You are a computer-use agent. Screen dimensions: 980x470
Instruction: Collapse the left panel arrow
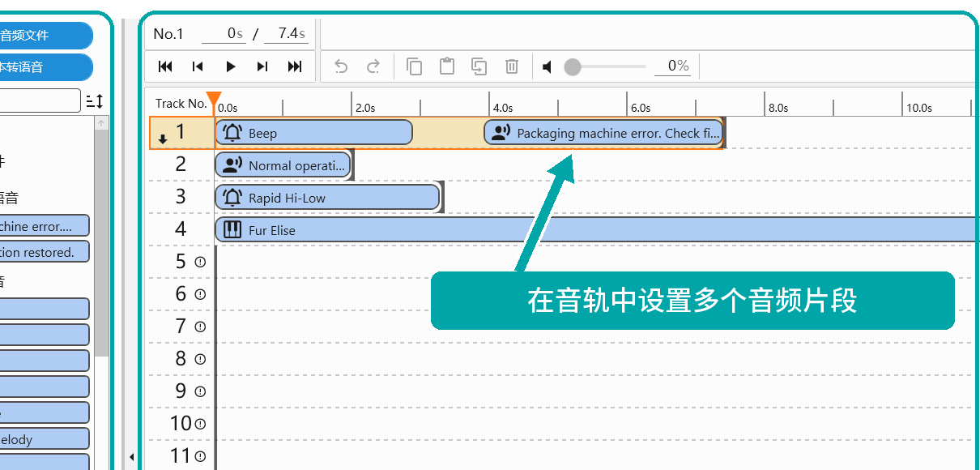tap(131, 458)
